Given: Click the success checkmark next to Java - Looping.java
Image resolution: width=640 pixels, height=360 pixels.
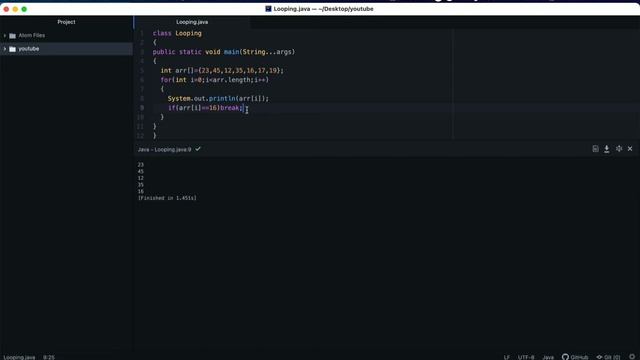Looking at the screenshot, I should pyautogui.click(x=198, y=149).
